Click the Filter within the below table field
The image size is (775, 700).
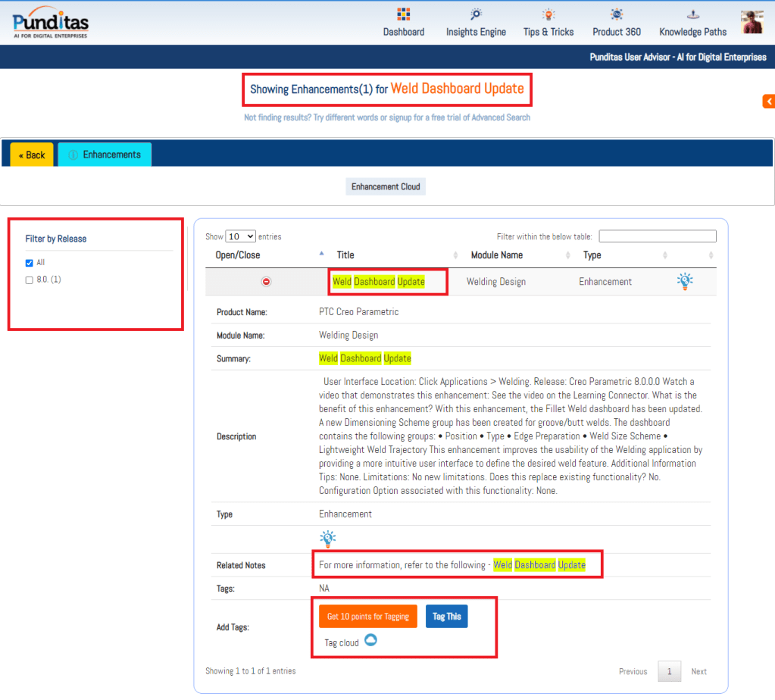click(x=657, y=236)
